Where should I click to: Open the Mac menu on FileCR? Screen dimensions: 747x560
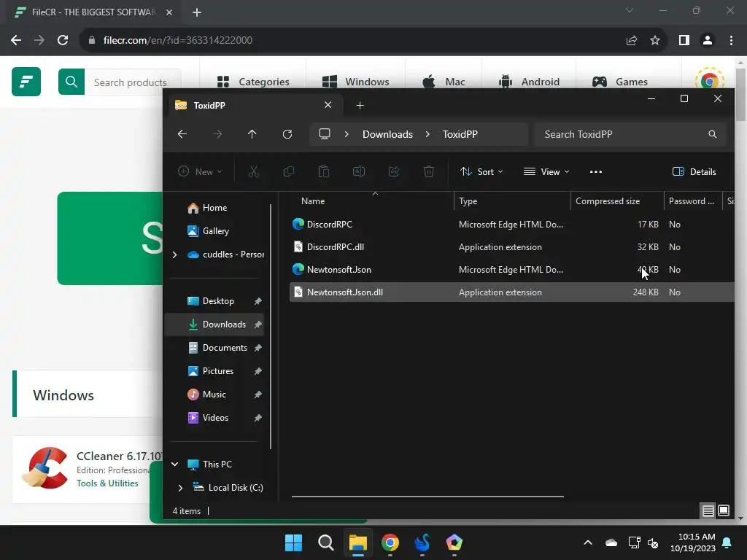pyautogui.click(x=444, y=82)
